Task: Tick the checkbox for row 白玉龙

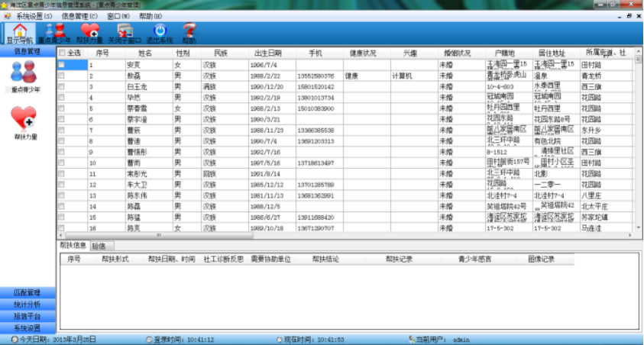Action: (62, 87)
